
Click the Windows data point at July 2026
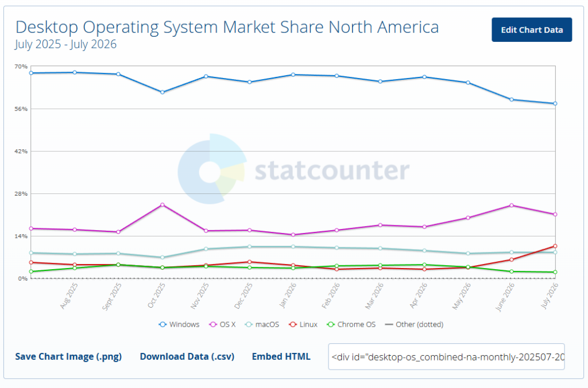tap(555, 103)
